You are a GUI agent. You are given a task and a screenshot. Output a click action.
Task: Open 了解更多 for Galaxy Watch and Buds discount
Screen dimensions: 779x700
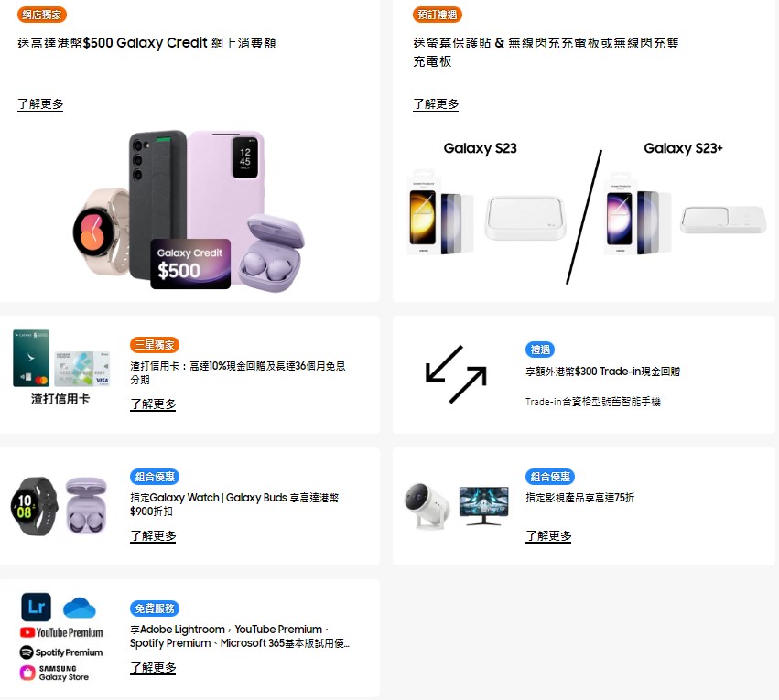tap(153, 536)
